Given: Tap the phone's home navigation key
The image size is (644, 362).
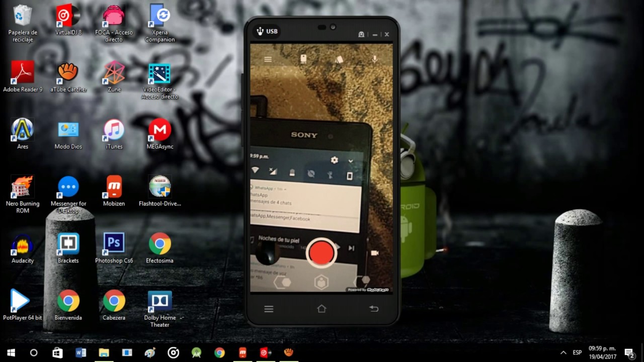Looking at the screenshot, I should click(321, 309).
